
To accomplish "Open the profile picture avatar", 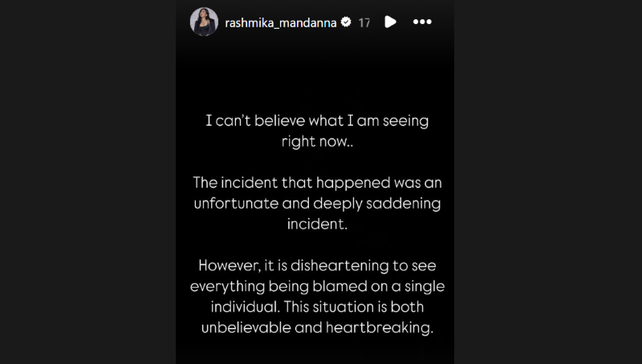I will coord(204,22).
